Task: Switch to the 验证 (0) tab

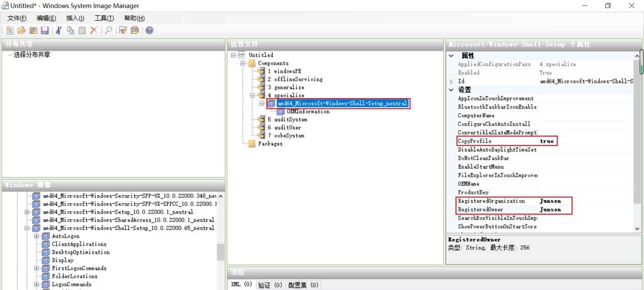Action: (270, 285)
